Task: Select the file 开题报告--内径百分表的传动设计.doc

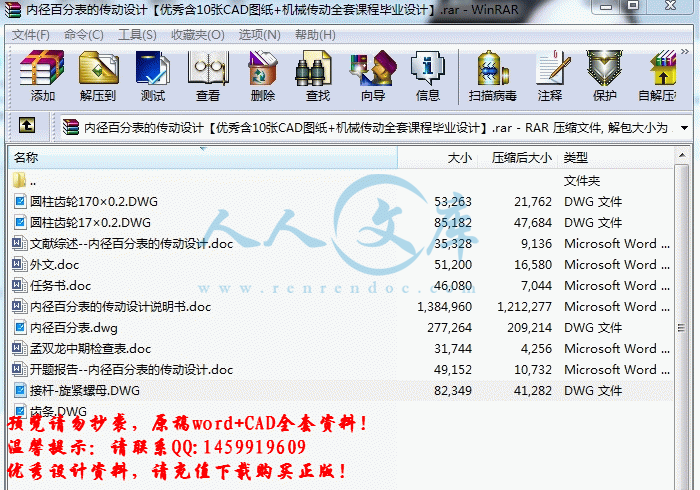Action: click(132, 370)
